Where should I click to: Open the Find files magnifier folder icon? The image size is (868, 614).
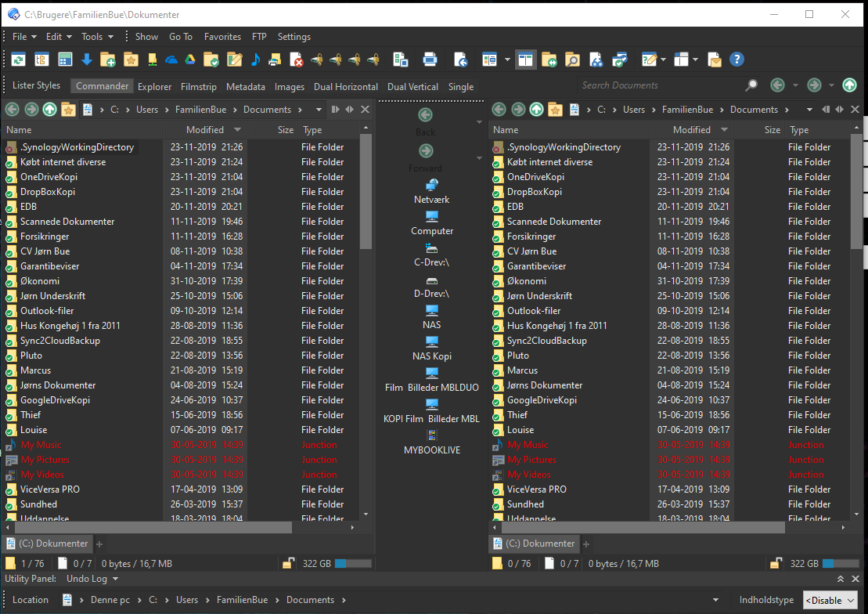pos(572,60)
